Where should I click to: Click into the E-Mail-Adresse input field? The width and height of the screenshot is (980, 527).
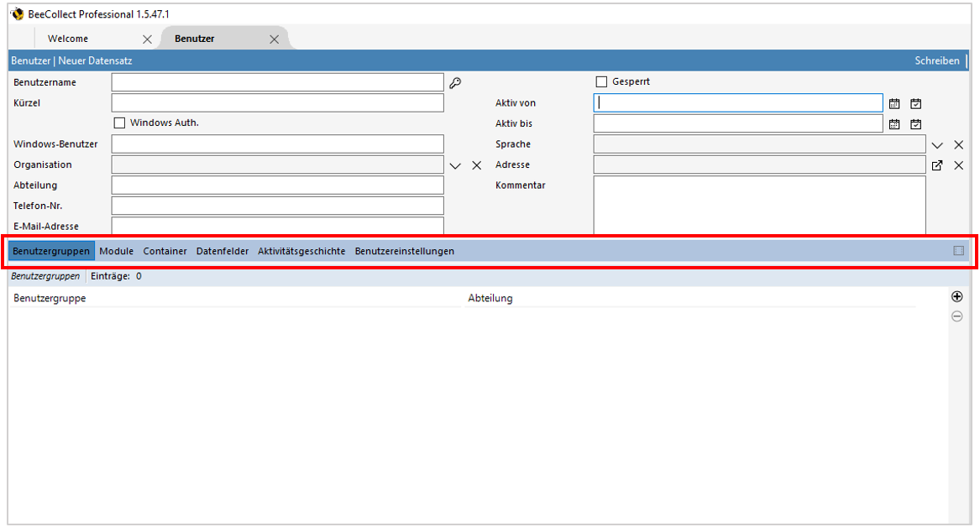(277, 225)
